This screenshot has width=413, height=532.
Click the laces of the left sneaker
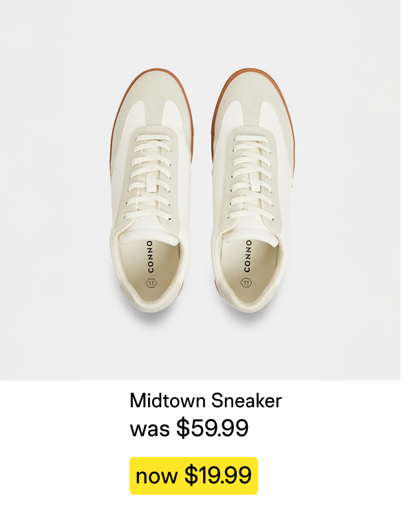pyautogui.click(x=151, y=172)
